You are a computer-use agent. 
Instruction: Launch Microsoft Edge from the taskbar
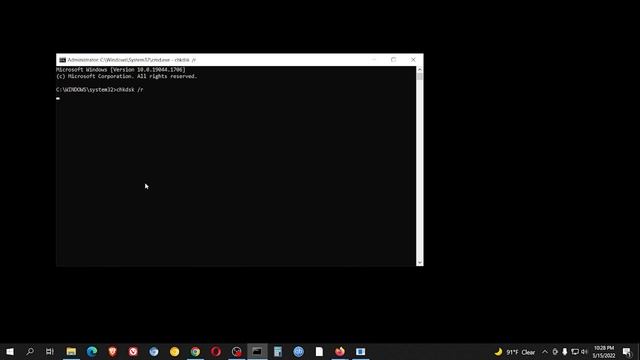coord(92,351)
